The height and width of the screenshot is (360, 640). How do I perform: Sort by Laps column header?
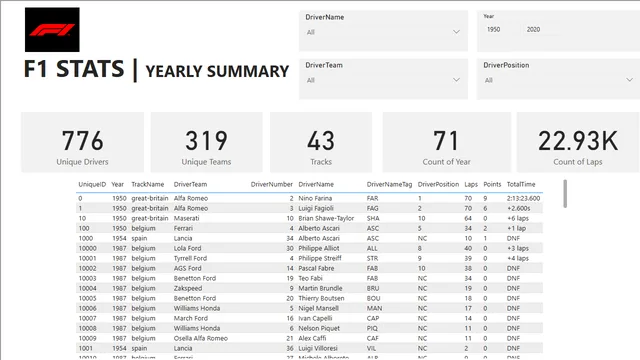tap(471, 184)
